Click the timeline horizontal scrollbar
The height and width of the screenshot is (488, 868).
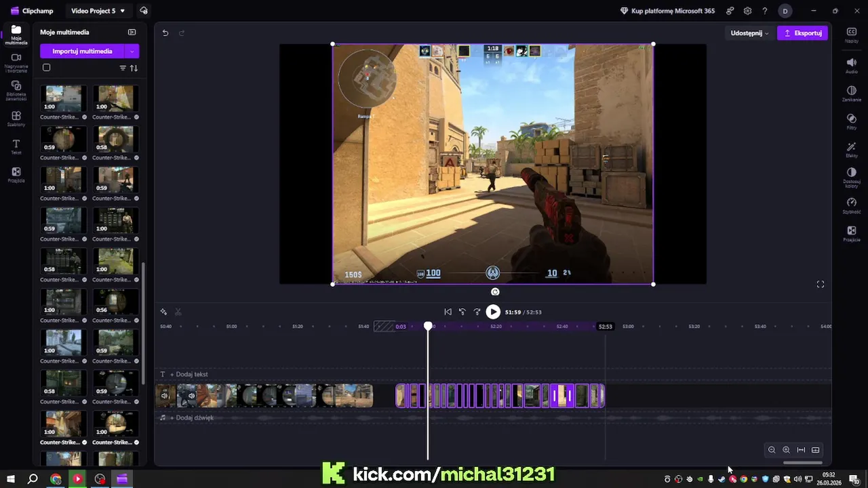(803, 463)
